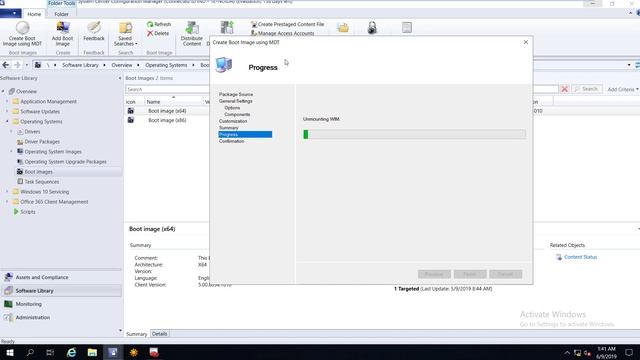Switch to the Folder ribbon tab
640x360 pixels.
(62, 14)
